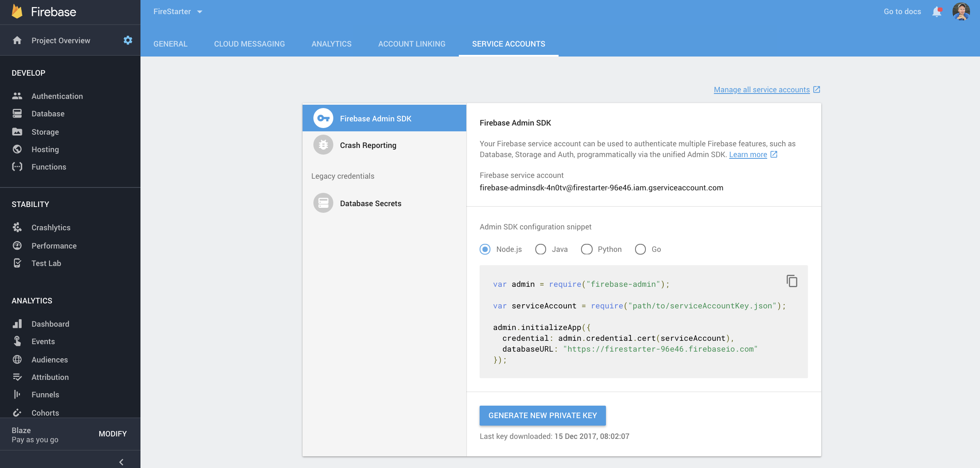Click the Crash Reporting gear icon
The image size is (980, 468).
click(323, 145)
